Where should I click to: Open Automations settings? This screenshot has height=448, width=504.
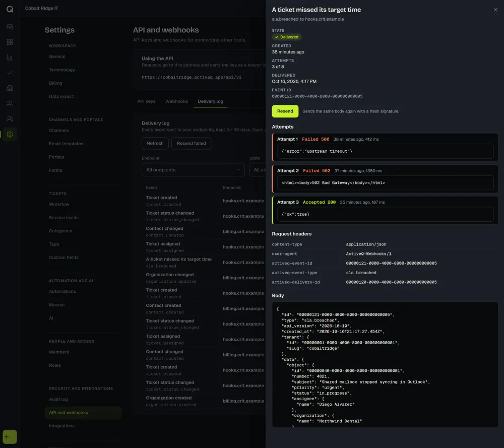(x=62, y=291)
